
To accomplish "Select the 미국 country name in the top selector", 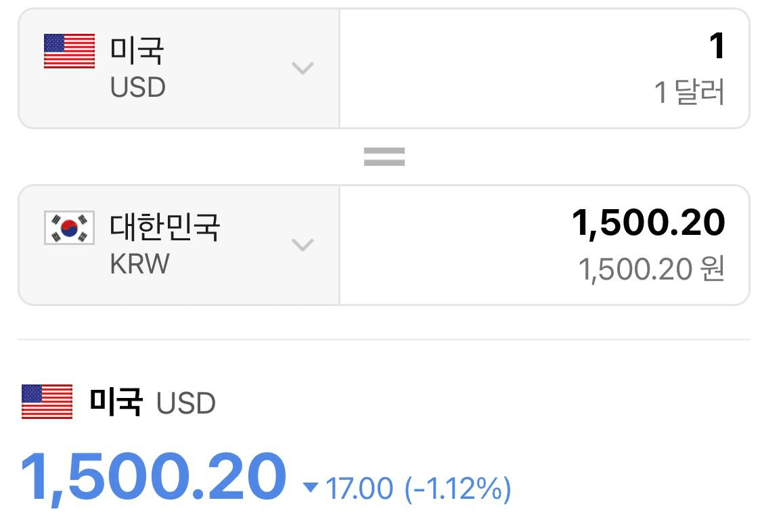I will click(x=137, y=50).
